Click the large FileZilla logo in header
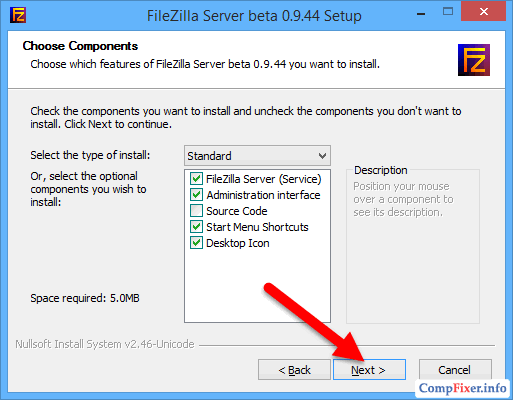This screenshot has height=400, width=513. pyautogui.click(x=474, y=60)
